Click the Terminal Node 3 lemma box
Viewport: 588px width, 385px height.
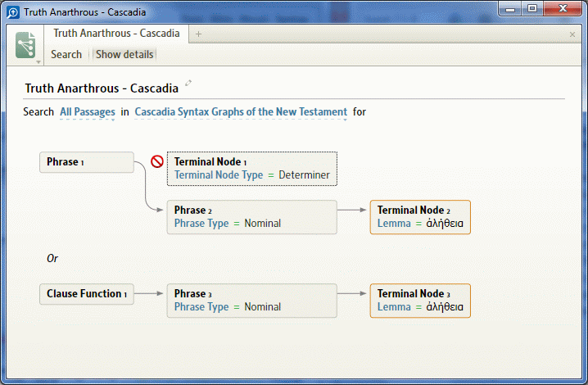click(x=420, y=301)
